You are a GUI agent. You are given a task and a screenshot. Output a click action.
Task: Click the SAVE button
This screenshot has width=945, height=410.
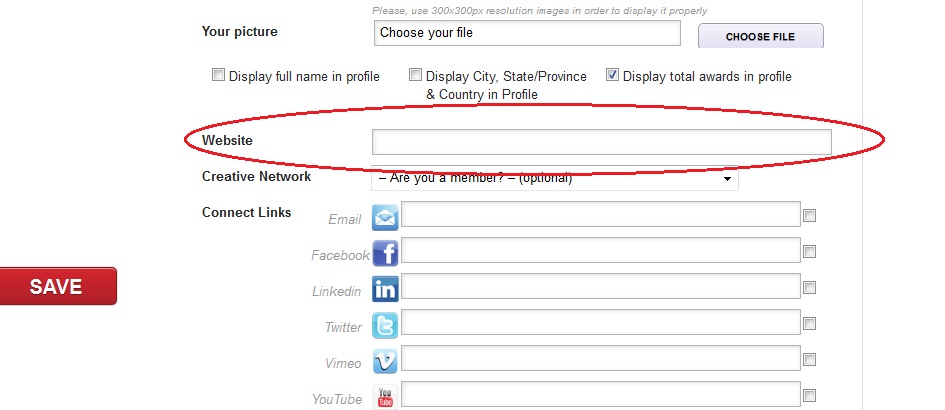[58, 286]
